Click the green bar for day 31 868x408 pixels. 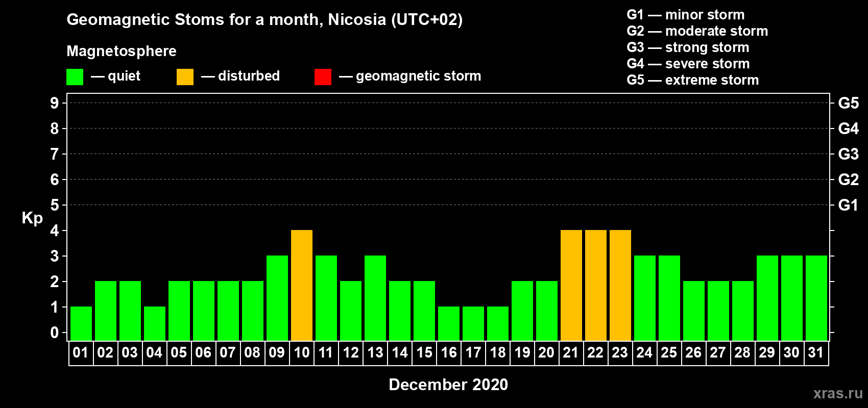tap(816, 298)
